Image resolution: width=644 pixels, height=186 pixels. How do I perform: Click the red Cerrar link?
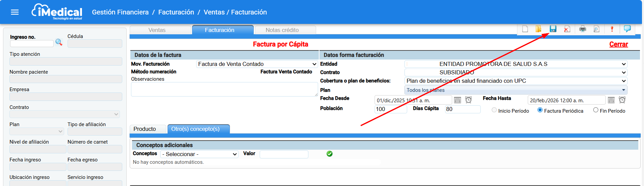pyautogui.click(x=618, y=44)
